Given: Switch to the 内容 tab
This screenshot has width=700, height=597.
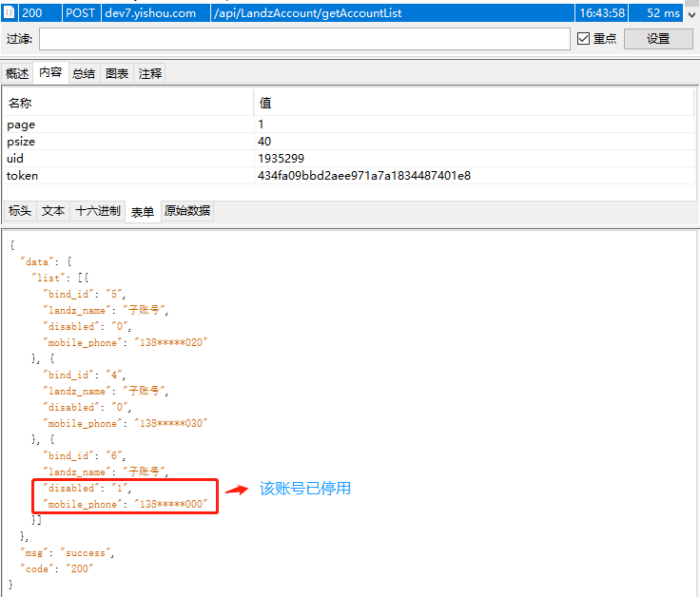Looking at the screenshot, I should [x=50, y=72].
